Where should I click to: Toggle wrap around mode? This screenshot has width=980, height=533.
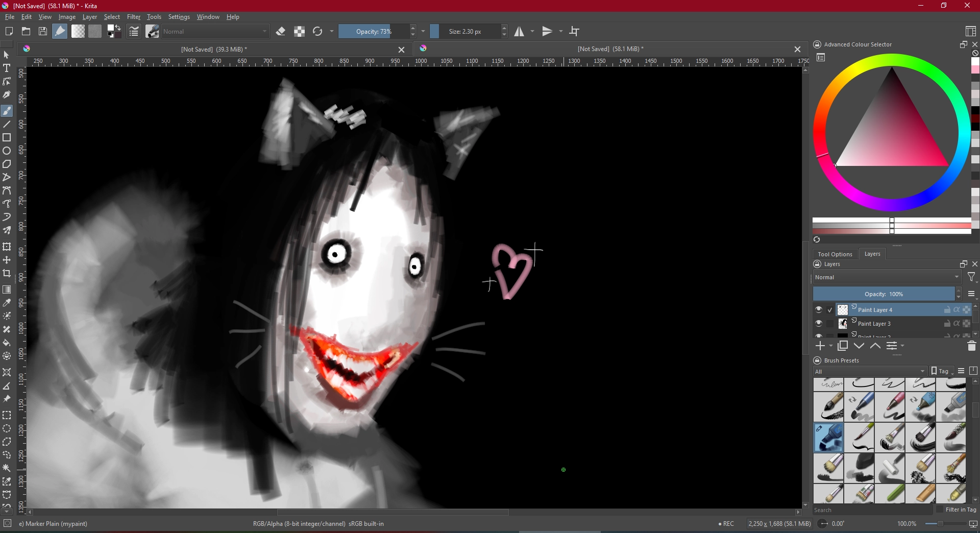(x=575, y=32)
